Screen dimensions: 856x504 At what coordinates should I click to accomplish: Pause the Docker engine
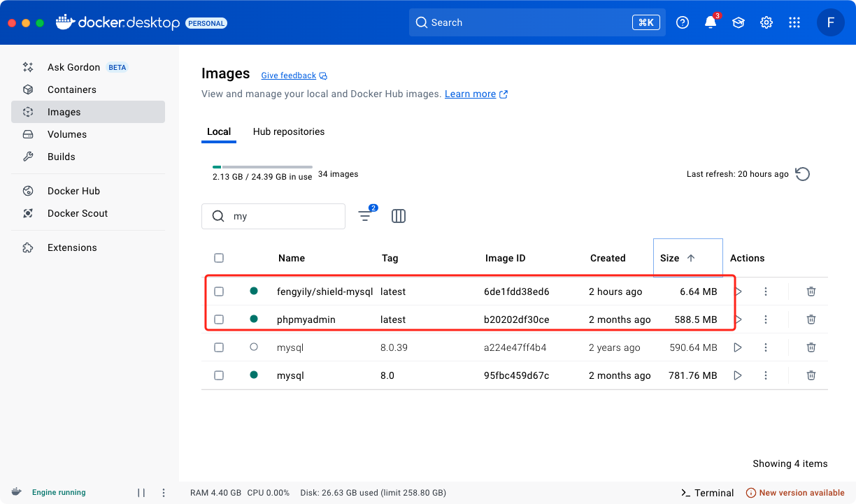(141, 492)
